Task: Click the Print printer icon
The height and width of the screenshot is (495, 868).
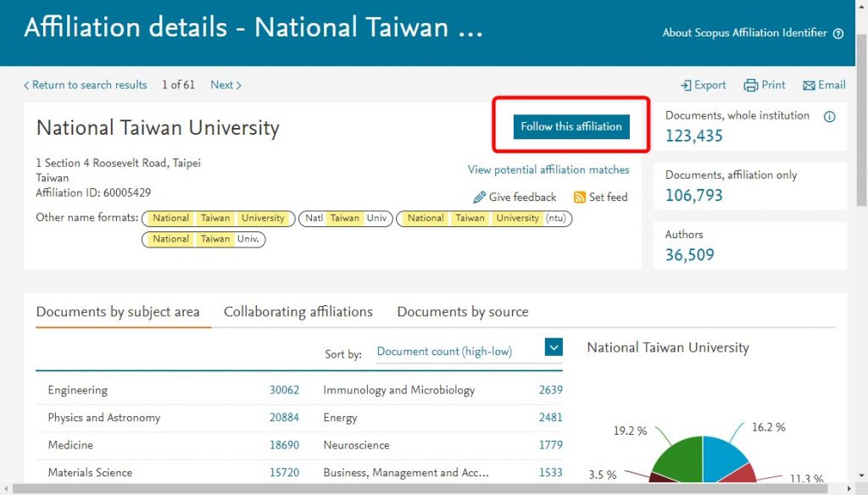Action: [751, 86]
